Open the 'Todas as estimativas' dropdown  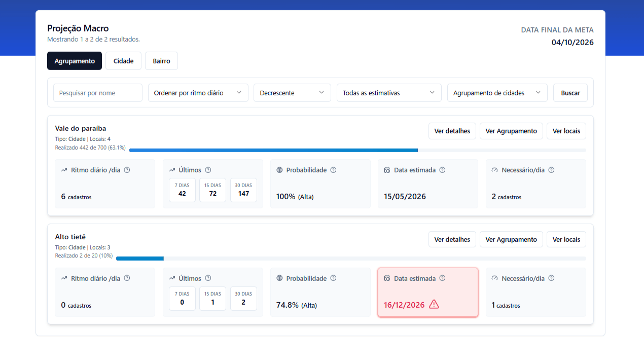[389, 93]
